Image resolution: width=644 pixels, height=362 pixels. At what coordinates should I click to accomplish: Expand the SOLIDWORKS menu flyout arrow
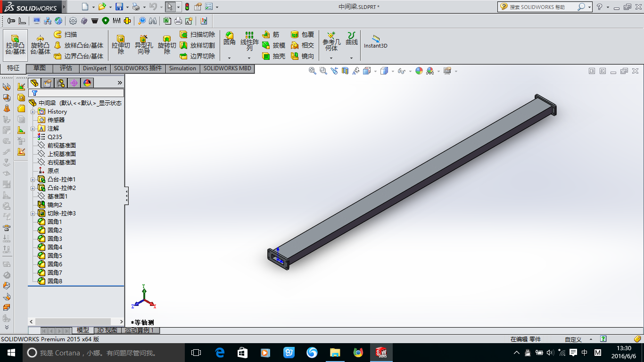64,7
